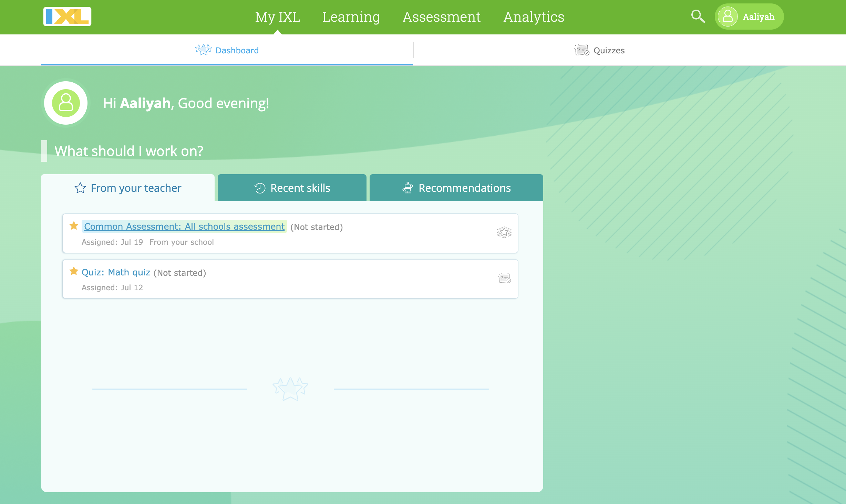The height and width of the screenshot is (504, 846).
Task: Click the IXL logo
Action: pos(67,17)
